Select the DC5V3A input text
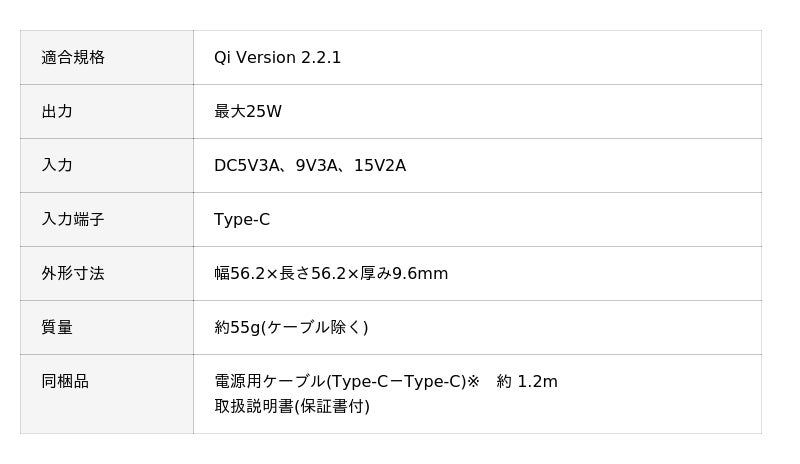The width and height of the screenshot is (800, 464). (246, 166)
